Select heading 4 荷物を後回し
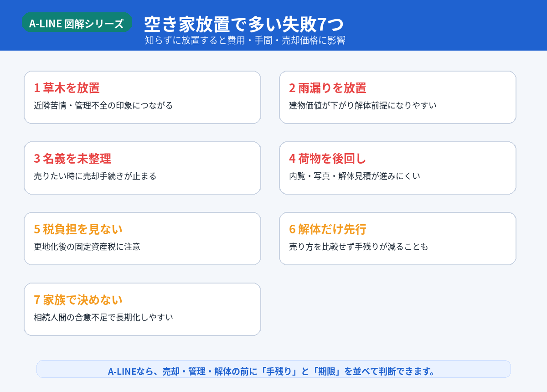The height and width of the screenshot is (392, 547). pos(328,159)
